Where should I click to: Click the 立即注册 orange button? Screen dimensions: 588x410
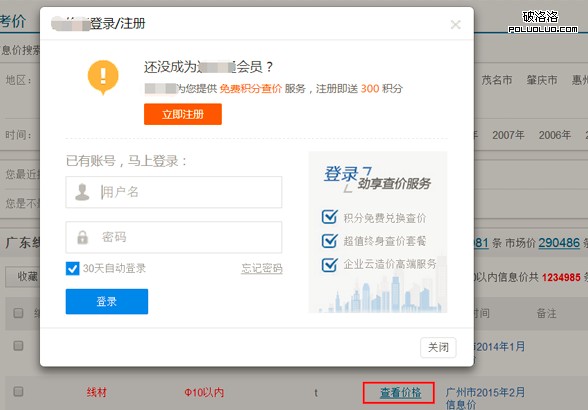(x=183, y=114)
